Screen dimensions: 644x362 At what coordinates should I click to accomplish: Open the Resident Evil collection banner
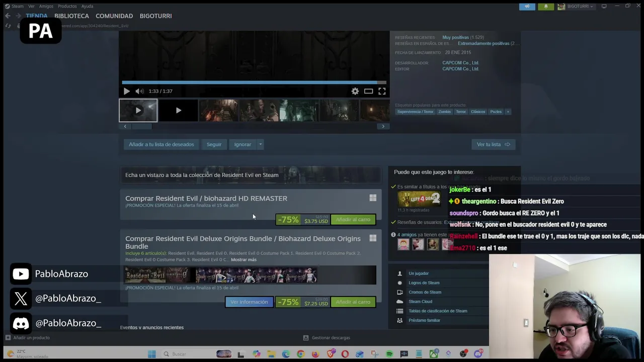[x=251, y=175]
